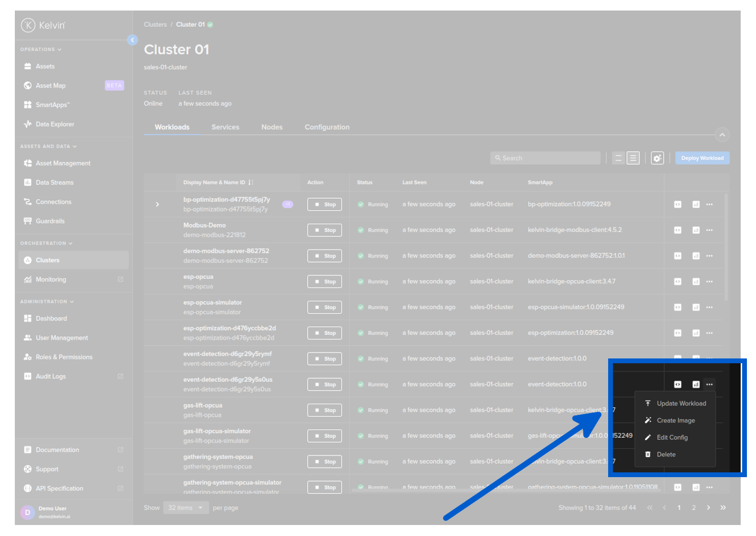Click the three-dots menu for event-detection-d6gr29y5s0us
756x536 pixels.
709,384
